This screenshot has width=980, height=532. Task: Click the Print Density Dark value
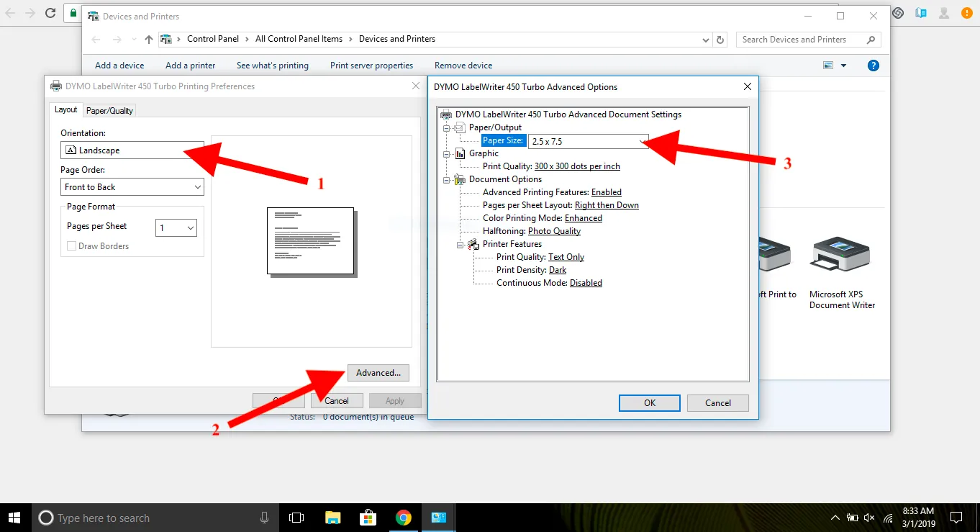point(558,270)
